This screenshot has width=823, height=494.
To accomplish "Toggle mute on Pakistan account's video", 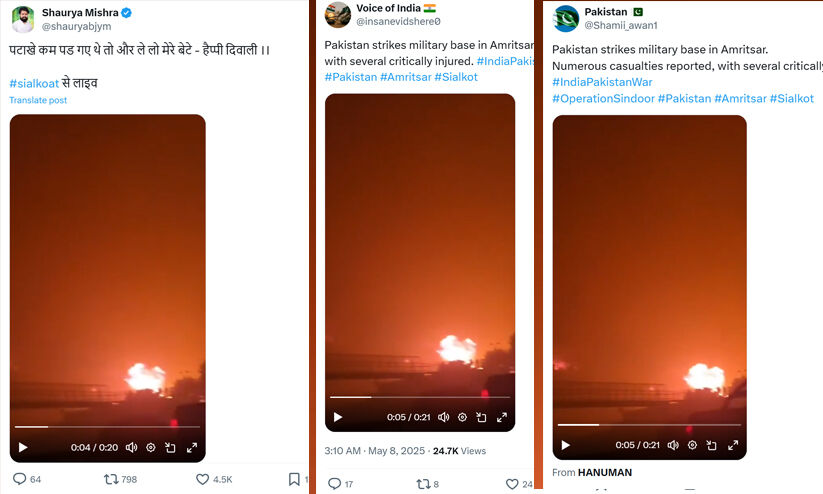I will point(672,445).
